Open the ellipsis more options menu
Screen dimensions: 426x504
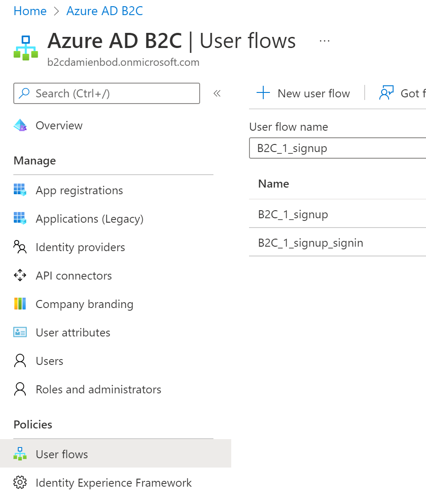(x=325, y=41)
